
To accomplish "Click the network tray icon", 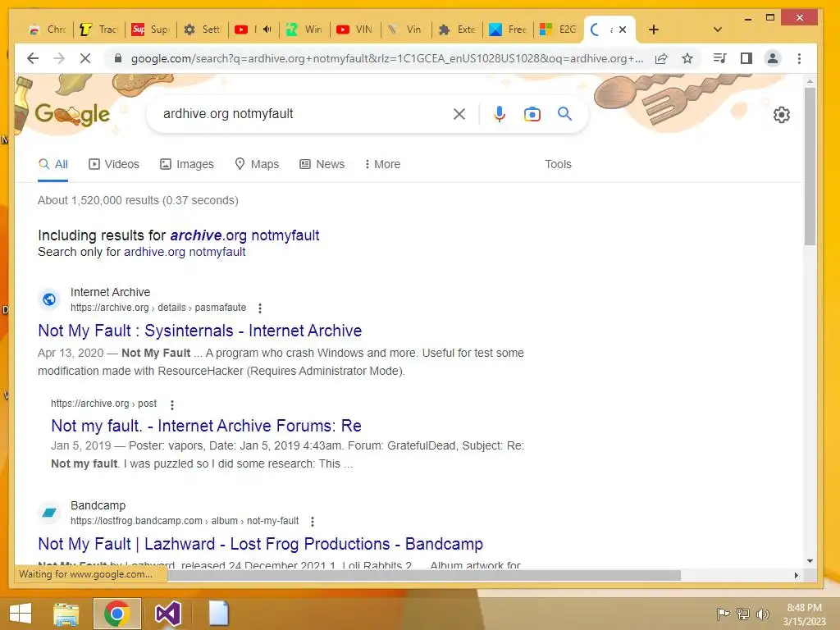I will (x=743, y=614).
